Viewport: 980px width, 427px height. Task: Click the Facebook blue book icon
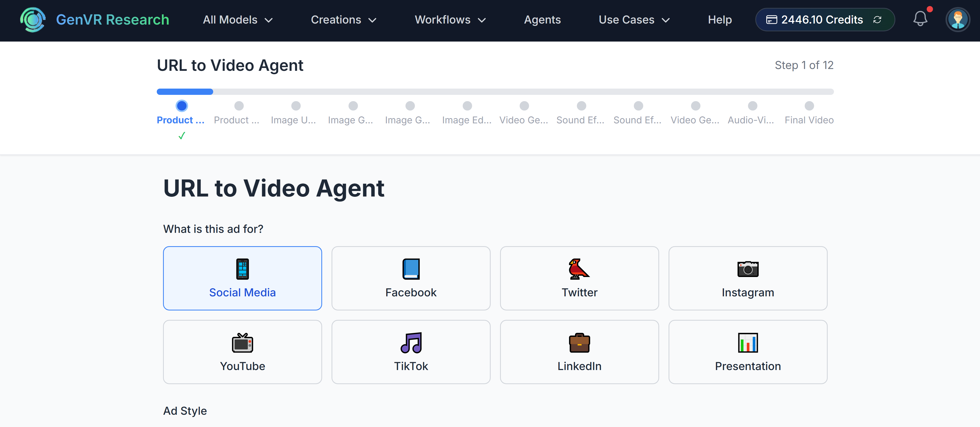pyautogui.click(x=411, y=269)
